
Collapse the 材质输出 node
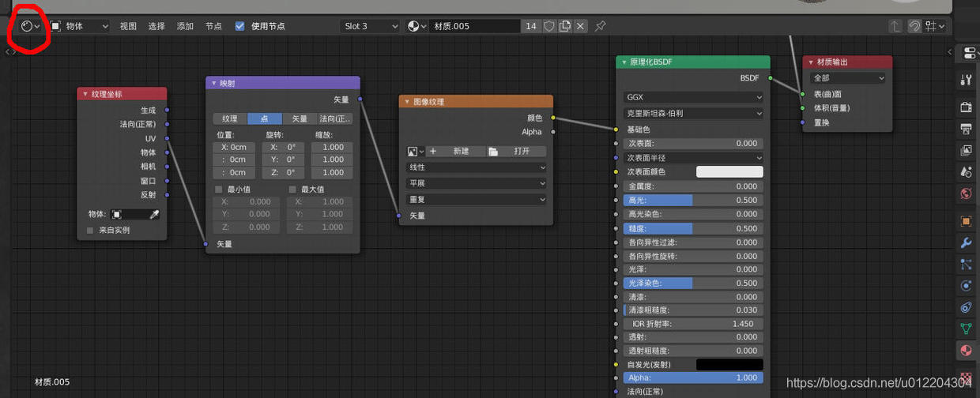pyautogui.click(x=811, y=62)
